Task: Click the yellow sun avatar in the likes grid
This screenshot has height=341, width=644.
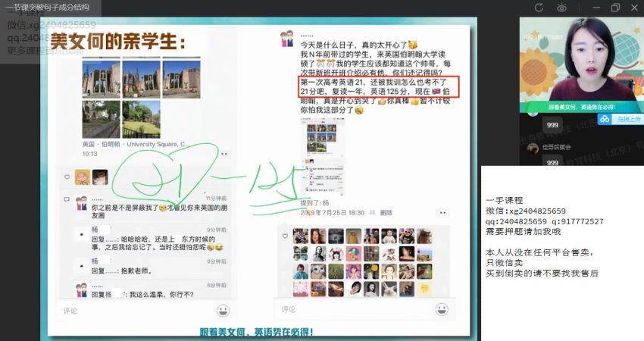Action: 424,289
